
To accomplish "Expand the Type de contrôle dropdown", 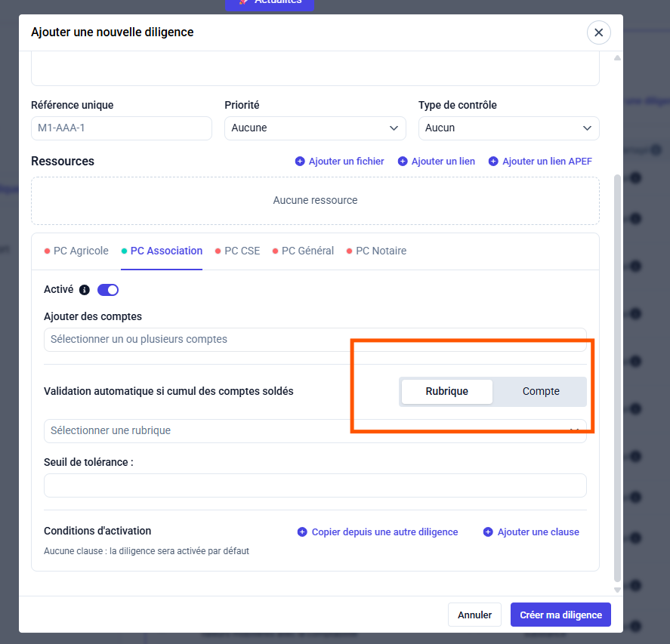I will point(508,128).
